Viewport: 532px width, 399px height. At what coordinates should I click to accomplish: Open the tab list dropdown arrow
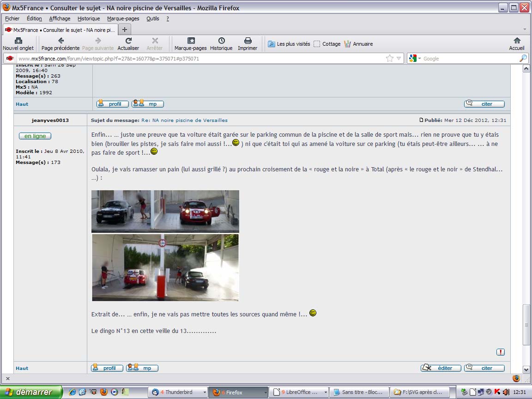tap(525, 30)
